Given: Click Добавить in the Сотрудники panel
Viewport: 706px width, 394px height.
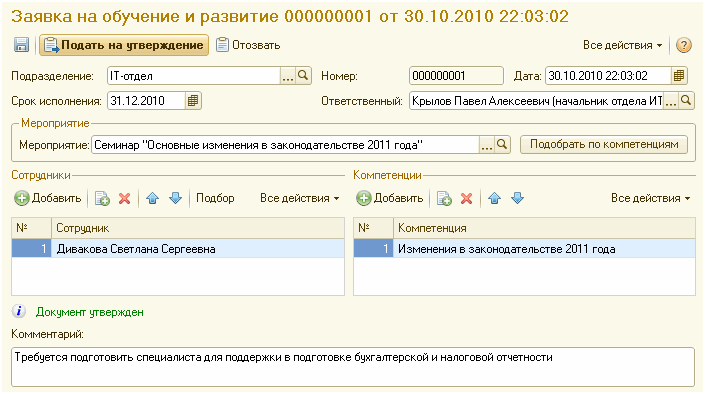Looking at the screenshot, I should pyautogui.click(x=48, y=198).
